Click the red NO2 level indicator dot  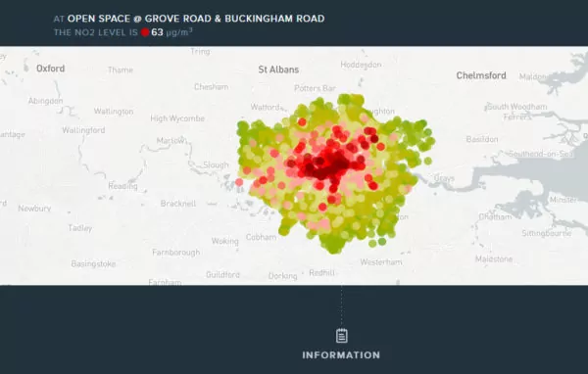pyautogui.click(x=145, y=32)
